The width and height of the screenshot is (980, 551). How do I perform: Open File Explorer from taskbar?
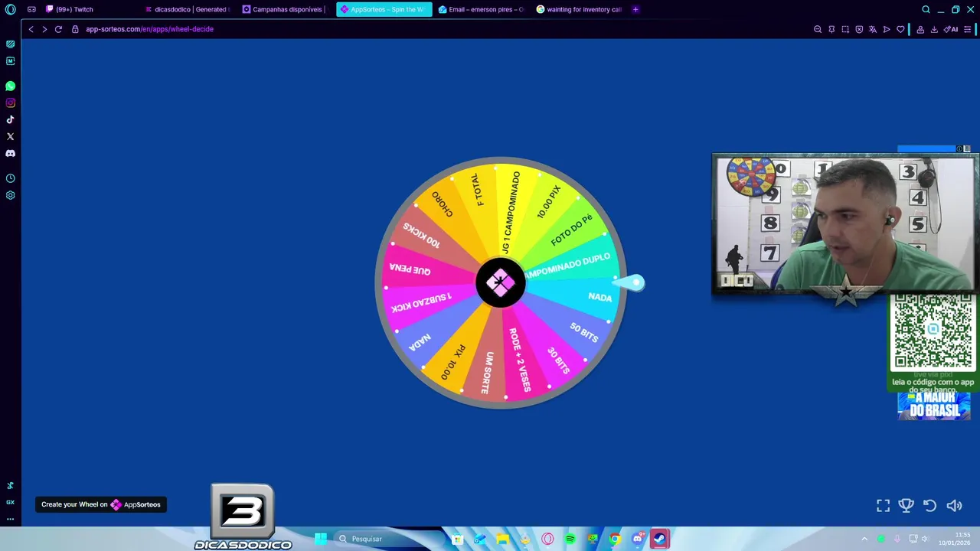click(x=502, y=539)
